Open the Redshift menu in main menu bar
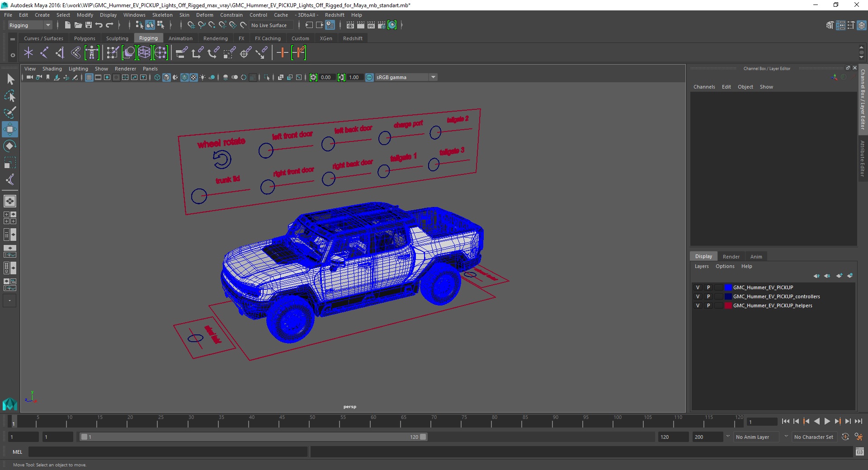Screen dimensions: 868x470 335,15
